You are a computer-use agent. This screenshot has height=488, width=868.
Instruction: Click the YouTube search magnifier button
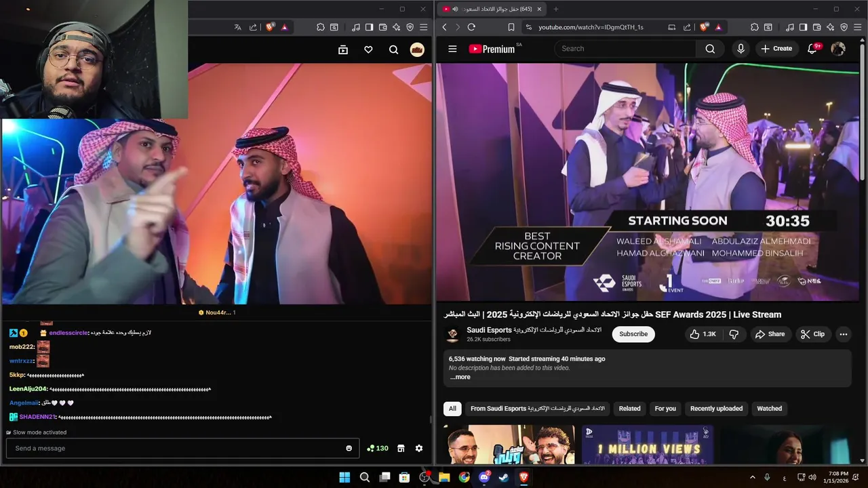(x=710, y=49)
